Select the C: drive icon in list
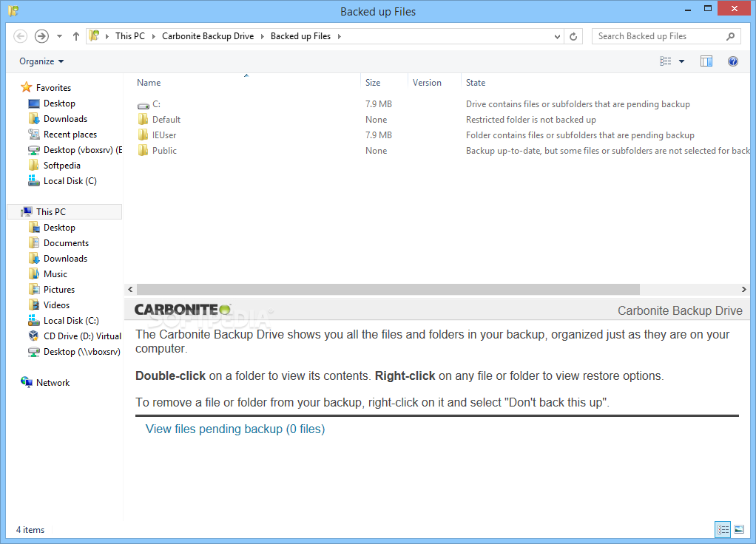 144,104
